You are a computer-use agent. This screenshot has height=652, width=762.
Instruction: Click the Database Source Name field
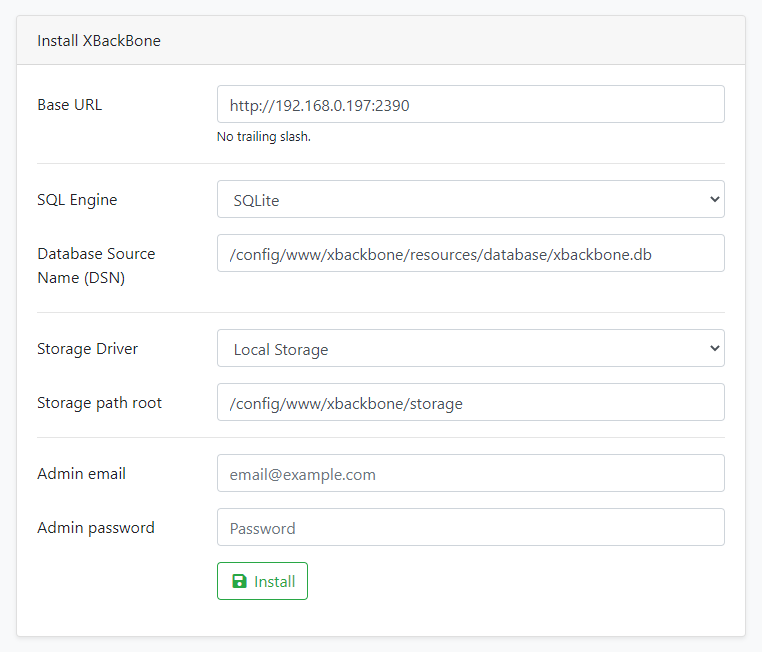click(x=470, y=253)
